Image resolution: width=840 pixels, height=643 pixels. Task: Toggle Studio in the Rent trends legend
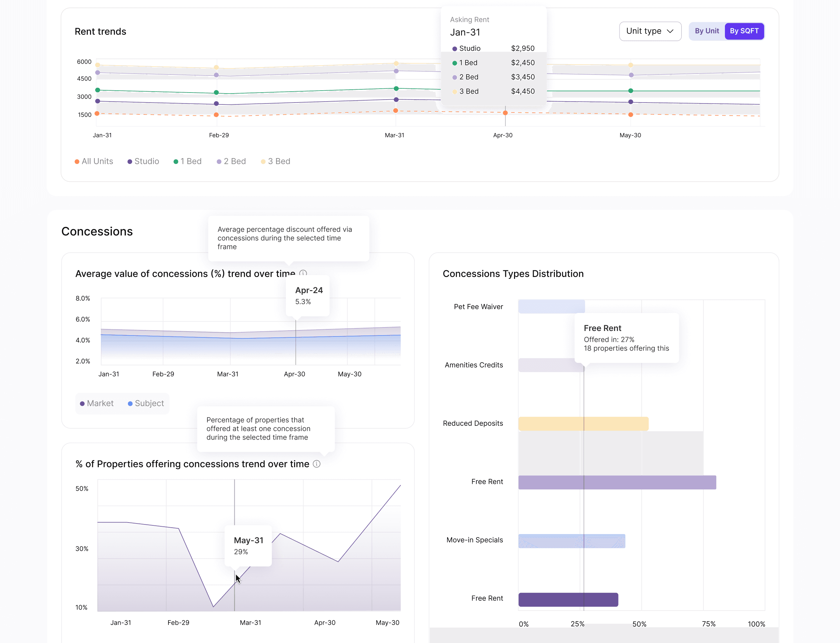tap(143, 161)
